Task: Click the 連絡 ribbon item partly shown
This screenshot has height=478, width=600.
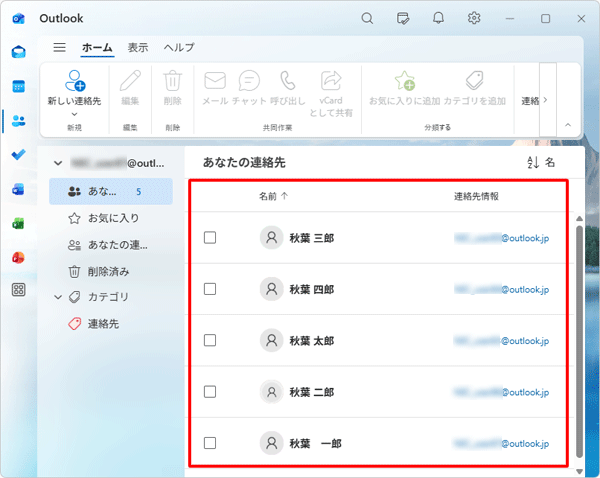Action: pos(530,101)
